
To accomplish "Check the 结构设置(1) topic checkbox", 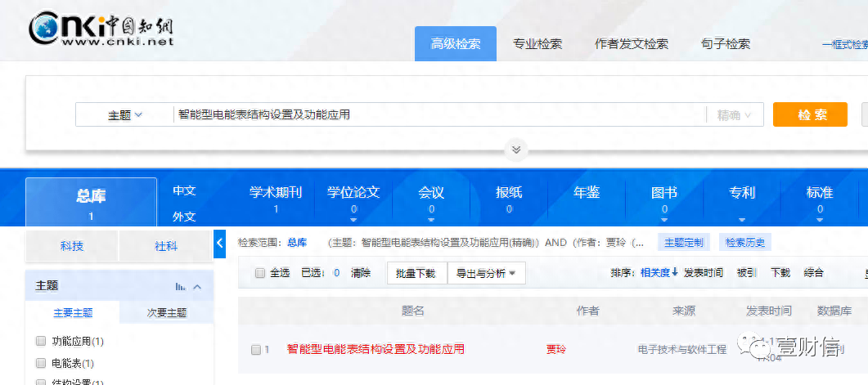I will click(40, 383).
